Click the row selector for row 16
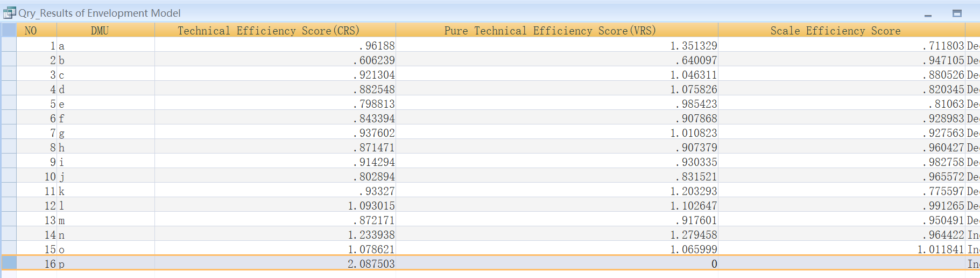This screenshot has width=980, height=278. 9,263
